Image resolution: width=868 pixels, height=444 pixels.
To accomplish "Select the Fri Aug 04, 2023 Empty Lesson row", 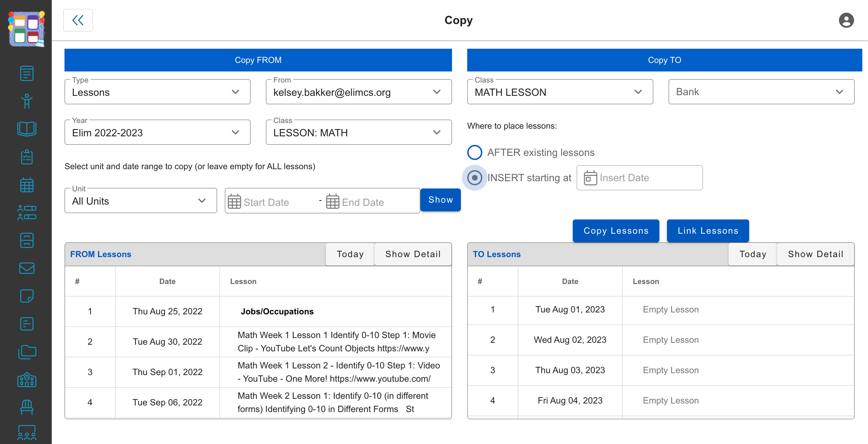I will click(x=660, y=400).
